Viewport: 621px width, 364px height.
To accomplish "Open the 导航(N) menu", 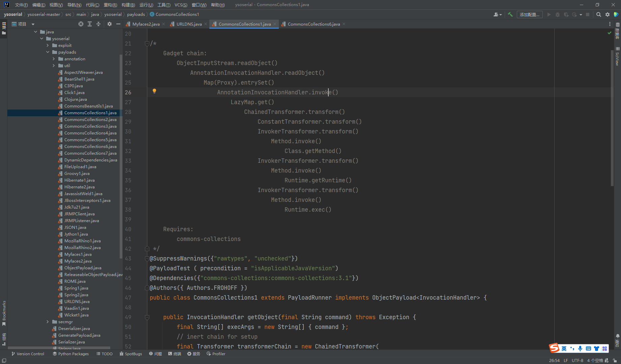I will 74,5.
